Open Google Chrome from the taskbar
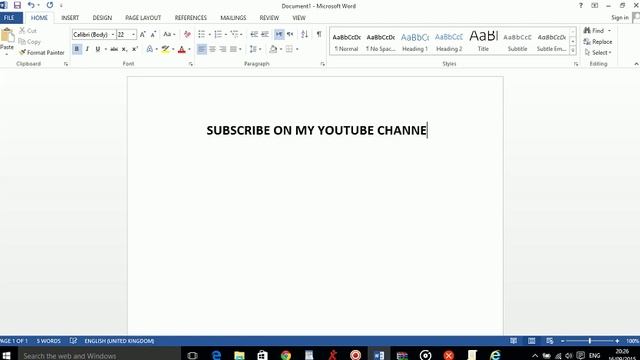 [x=286, y=355]
